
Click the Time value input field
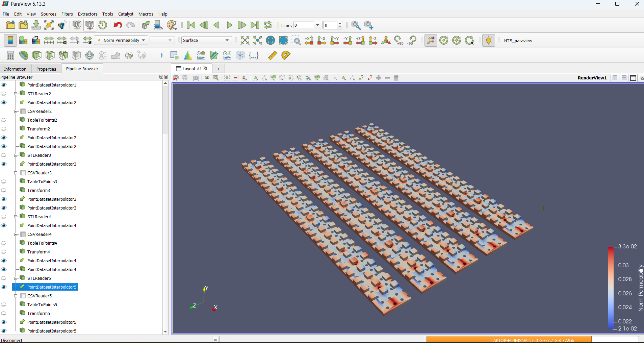304,25
